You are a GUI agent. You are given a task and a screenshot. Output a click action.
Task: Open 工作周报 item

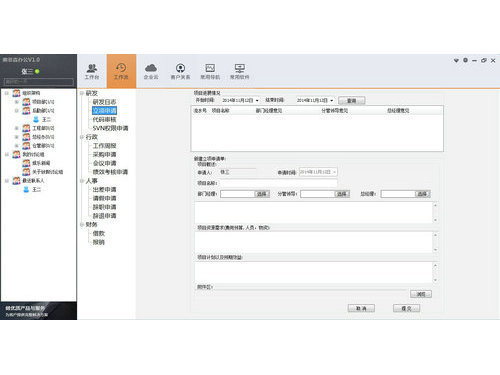[104, 146]
